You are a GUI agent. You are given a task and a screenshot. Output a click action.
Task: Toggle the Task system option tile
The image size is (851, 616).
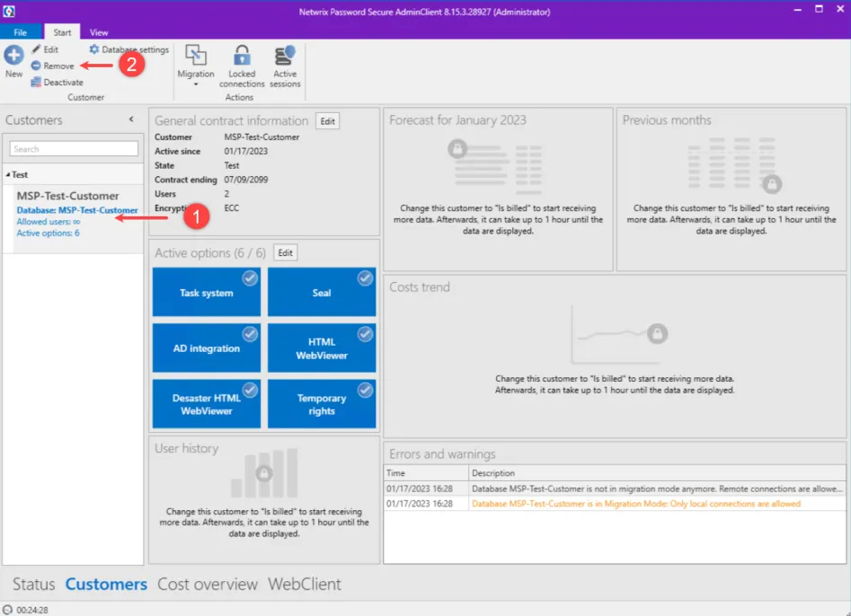click(x=207, y=292)
